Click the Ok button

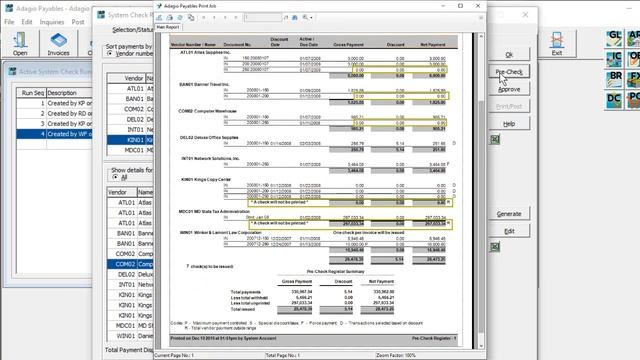(509, 54)
